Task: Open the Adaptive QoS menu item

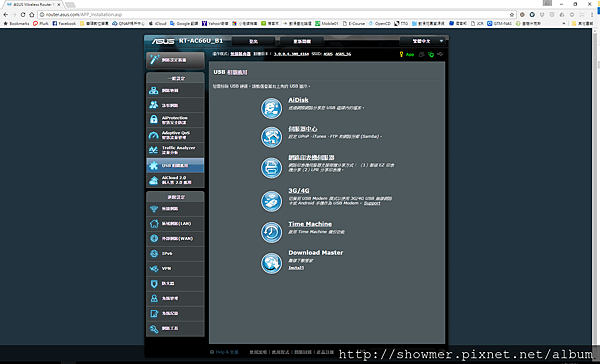Action: pos(175,135)
